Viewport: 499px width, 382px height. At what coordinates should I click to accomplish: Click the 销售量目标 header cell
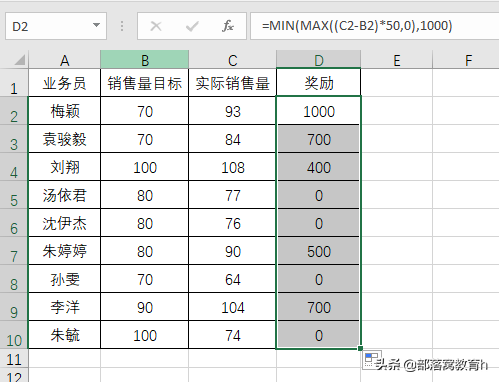144,83
